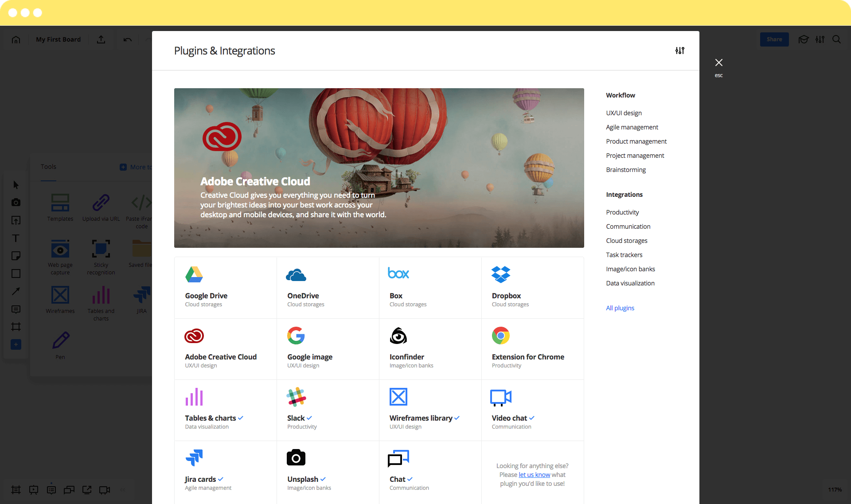Screen dimensions: 851x504
Task: Click the presentation mode icon in bottom bar
Action: [34, 490]
